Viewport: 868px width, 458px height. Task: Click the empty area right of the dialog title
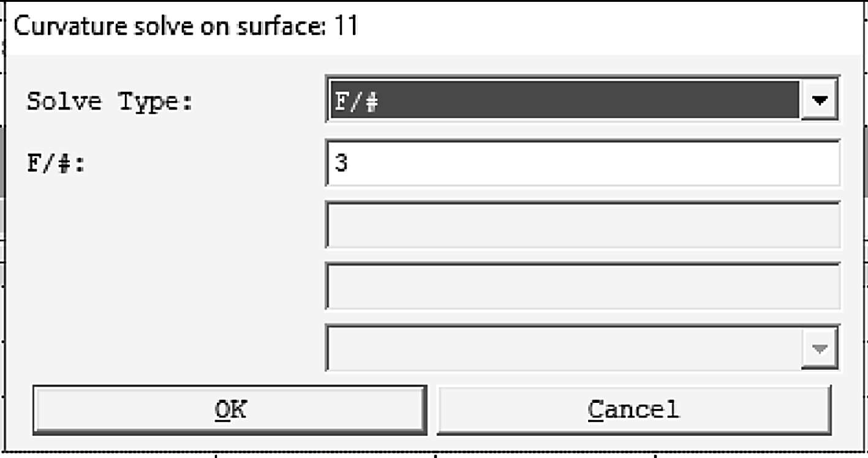pyautogui.click(x=613, y=27)
